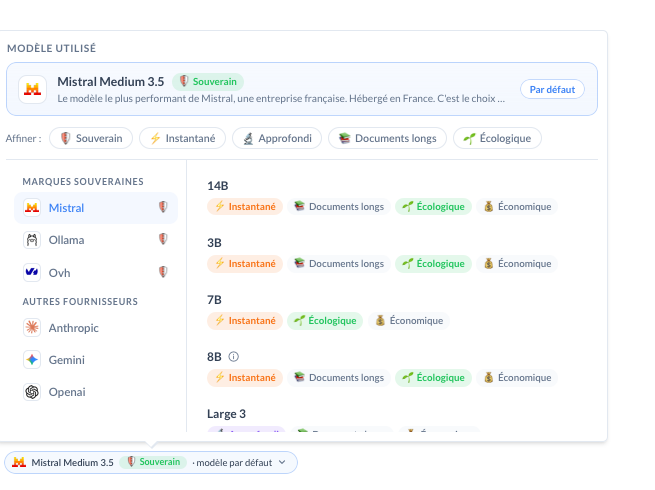Screen dimensions: 655x490
Task: Click the Écologique tag under 7B
Action: pyautogui.click(x=325, y=320)
